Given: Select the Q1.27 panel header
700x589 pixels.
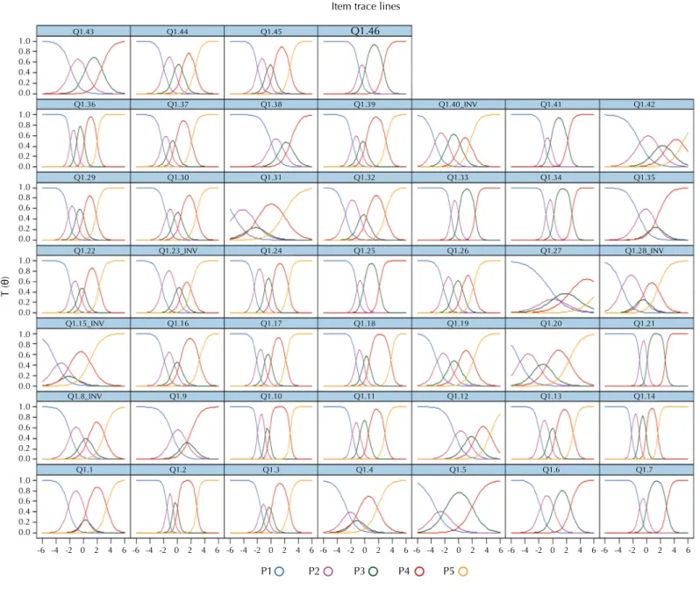Looking at the screenshot, I should [553, 251].
